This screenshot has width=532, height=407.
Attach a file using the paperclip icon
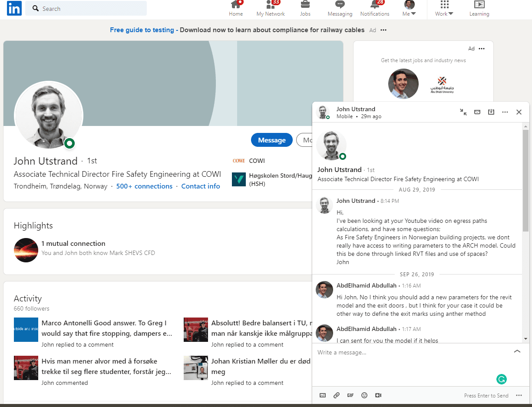point(337,395)
